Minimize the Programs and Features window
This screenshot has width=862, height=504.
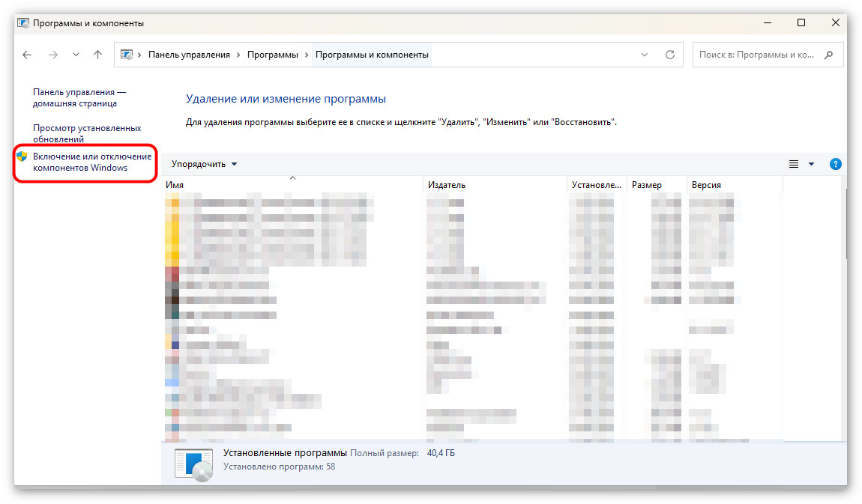pyautogui.click(x=768, y=22)
